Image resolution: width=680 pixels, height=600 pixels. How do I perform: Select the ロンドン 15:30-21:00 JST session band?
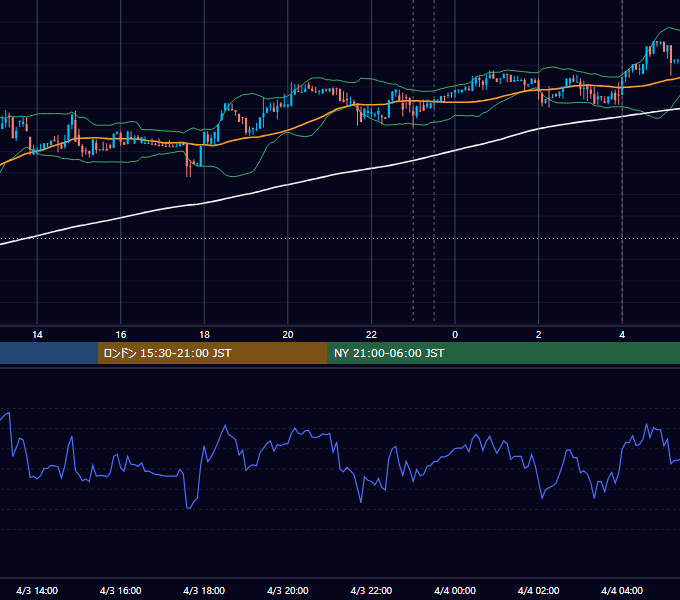pyautogui.click(x=212, y=353)
